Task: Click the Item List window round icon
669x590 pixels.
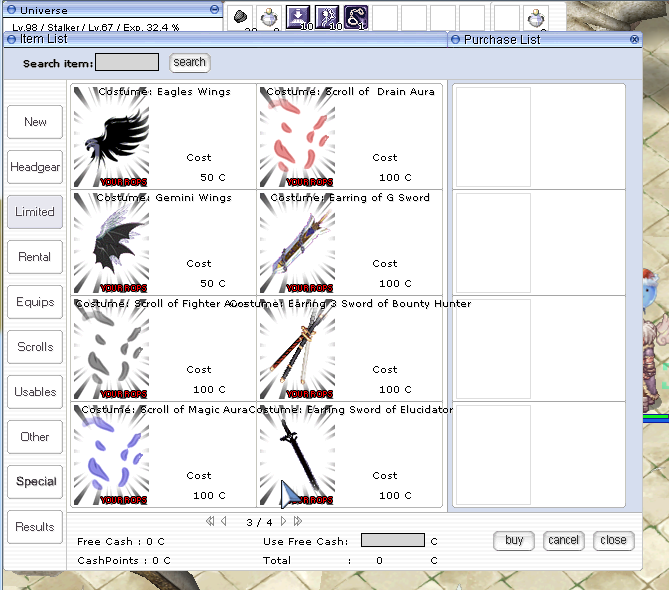Action: (x=12, y=39)
